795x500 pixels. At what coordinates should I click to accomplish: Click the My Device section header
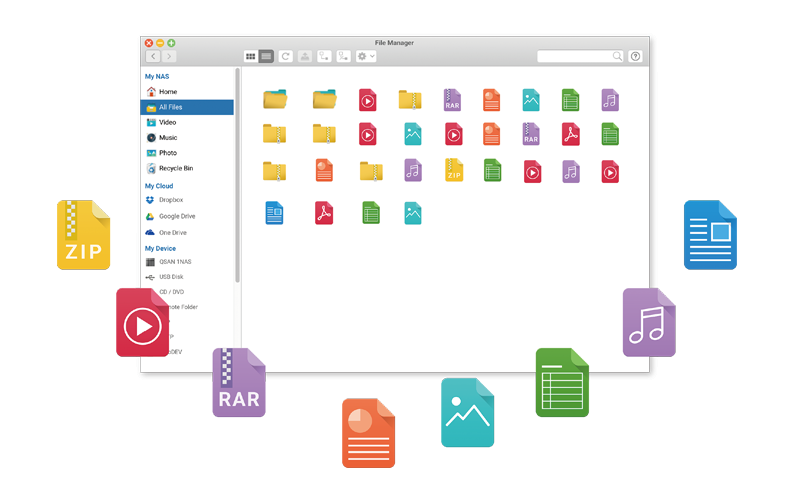[x=160, y=248]
